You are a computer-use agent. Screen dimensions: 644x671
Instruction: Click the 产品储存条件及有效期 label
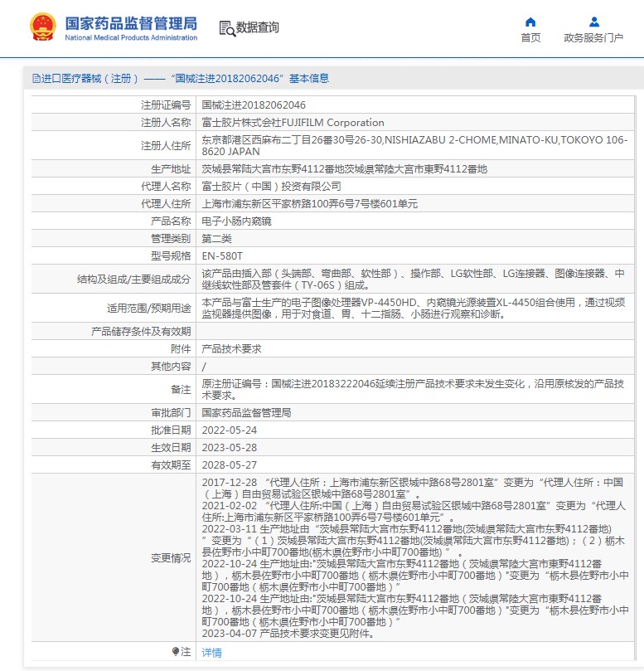pos(141,332)
